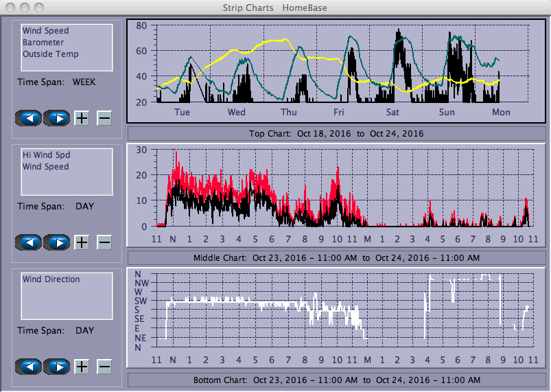Move the bottom chart back with left arrow

[29, 367]
